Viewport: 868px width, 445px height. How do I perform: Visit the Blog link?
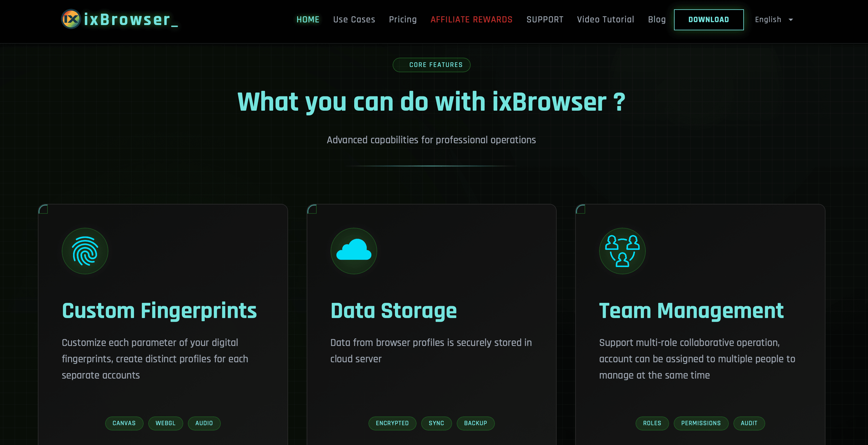(x=657, y=20)
